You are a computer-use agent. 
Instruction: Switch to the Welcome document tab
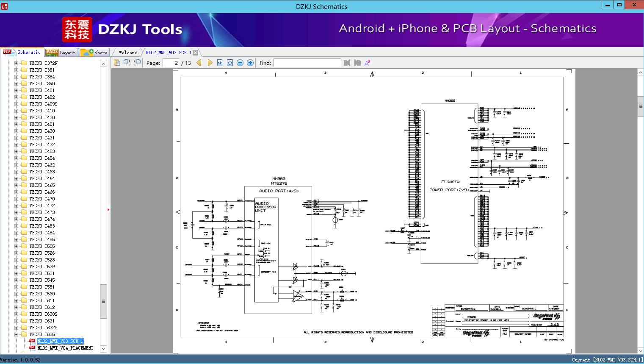(x=127, y=53)
